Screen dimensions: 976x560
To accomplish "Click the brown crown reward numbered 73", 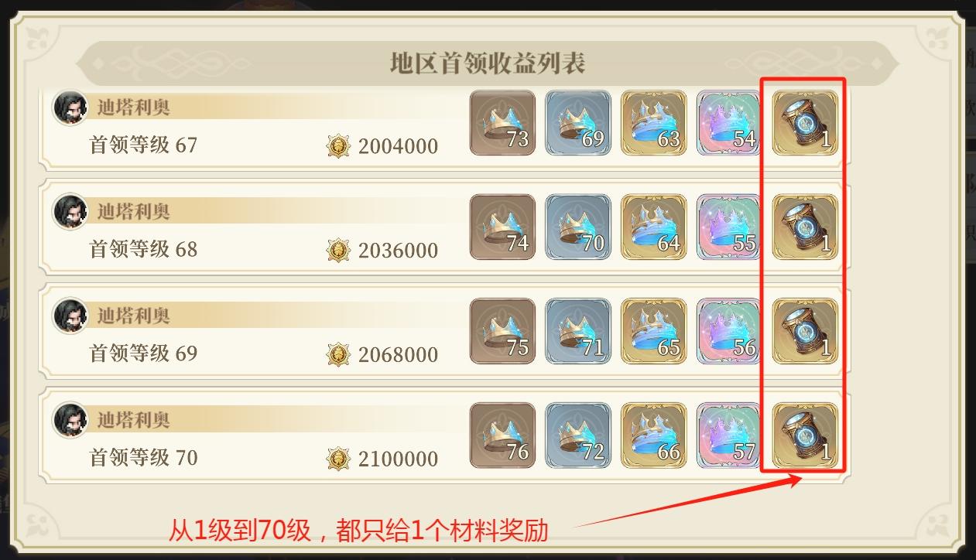I will [x=502, y=123].
